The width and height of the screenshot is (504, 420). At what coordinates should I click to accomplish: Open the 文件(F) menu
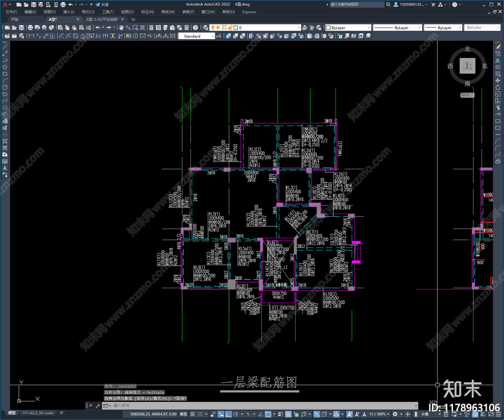click(x=11, y=12)
